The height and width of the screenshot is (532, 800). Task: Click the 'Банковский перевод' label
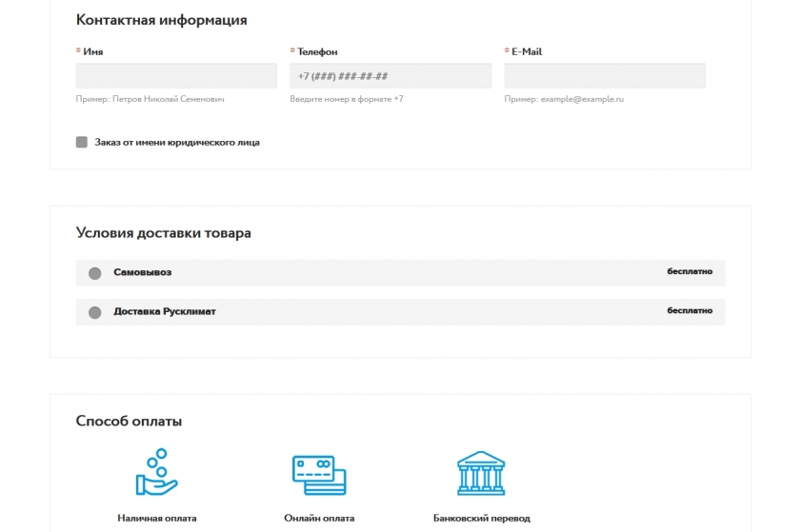482,518
